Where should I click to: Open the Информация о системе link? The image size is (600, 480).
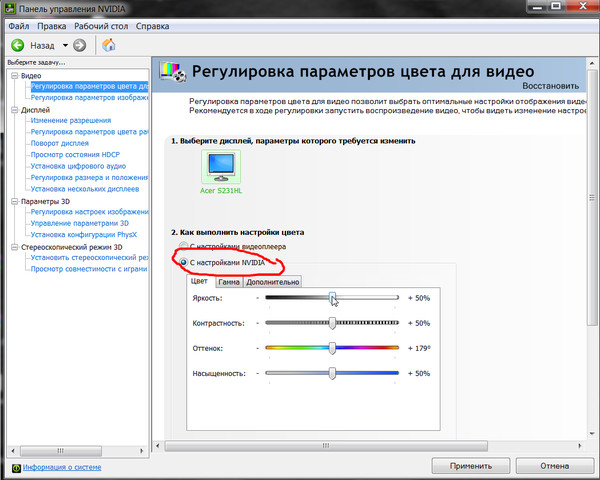tap(62, 467)
